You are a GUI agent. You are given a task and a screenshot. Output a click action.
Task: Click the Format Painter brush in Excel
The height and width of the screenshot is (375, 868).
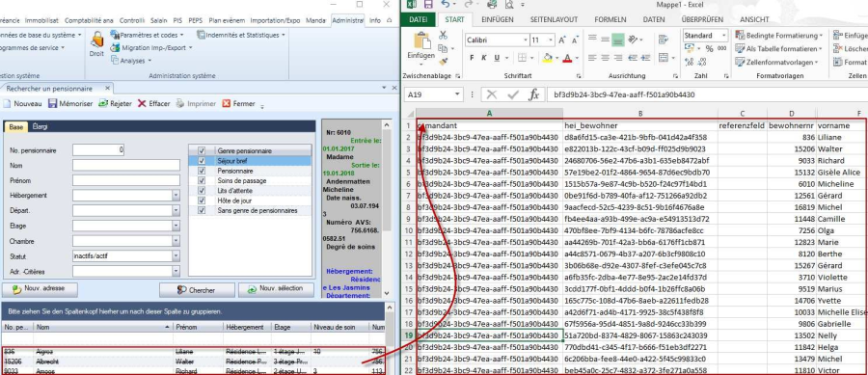coord(443,62)
